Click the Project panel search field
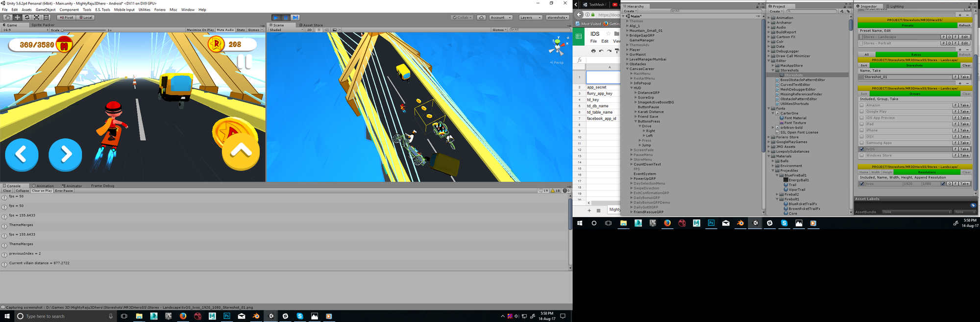This screenshot has width=980, height=322. (x=811, y=11)
